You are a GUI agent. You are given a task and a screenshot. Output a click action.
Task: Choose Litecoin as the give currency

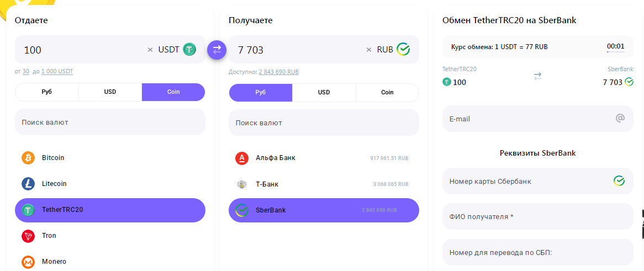[110, 184]
